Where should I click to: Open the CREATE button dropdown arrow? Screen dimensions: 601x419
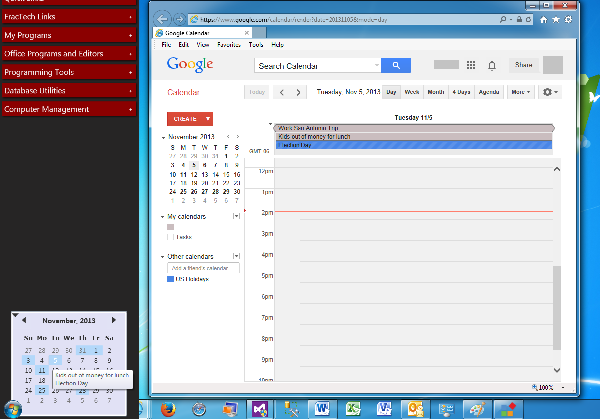tap(208, 119)
